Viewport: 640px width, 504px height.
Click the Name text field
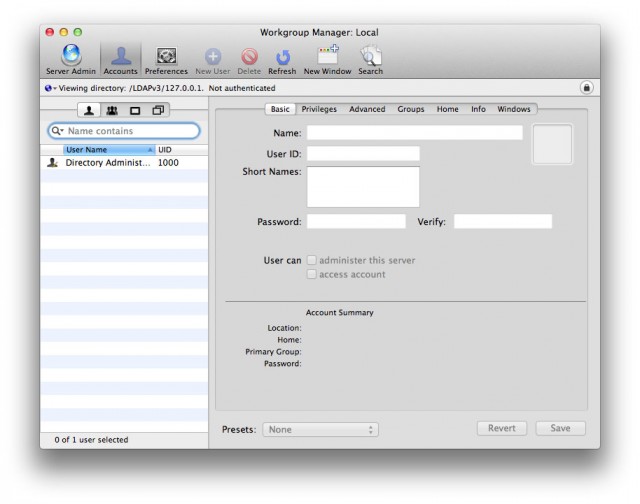point(415,133)
